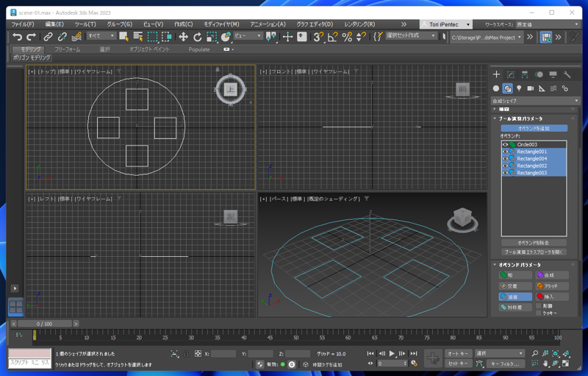
Task: Open the project path dropdown
Action: 487,37
